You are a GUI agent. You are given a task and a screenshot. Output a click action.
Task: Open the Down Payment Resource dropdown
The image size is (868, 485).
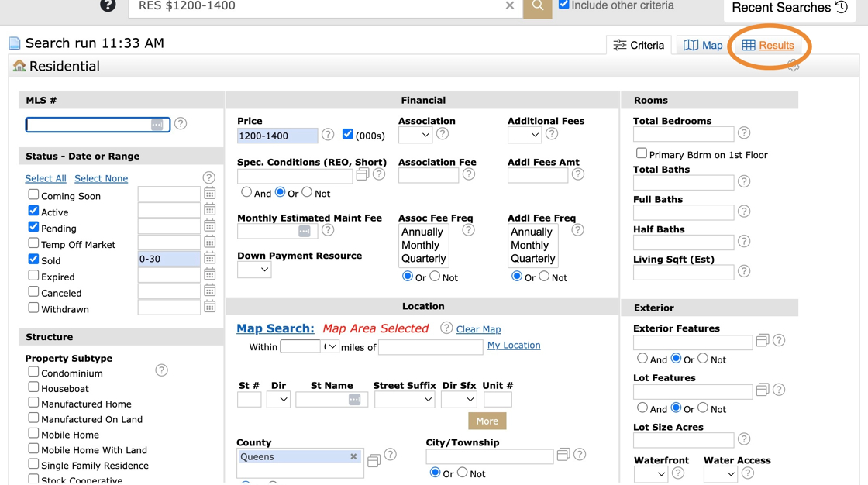(254, 270)
